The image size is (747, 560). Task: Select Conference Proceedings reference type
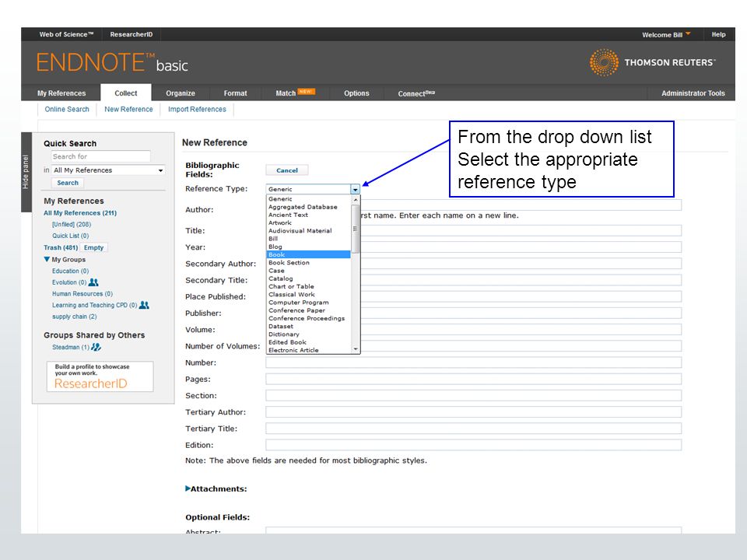[x=309, y=319]
